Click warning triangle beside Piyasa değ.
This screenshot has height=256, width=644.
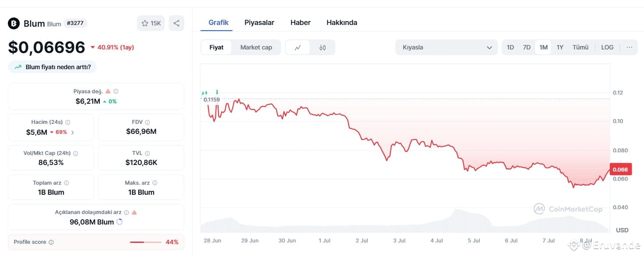tap(108, 91)
